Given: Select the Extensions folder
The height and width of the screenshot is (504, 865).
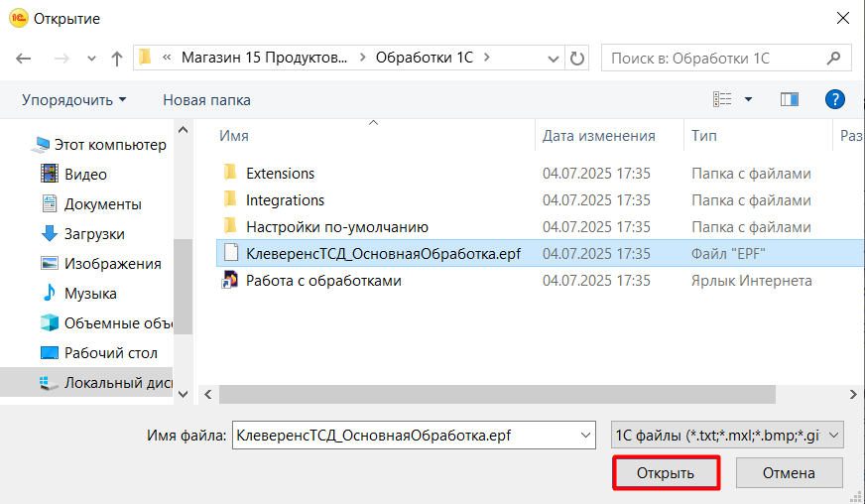Looking at the screenshot, I should 280,174.
